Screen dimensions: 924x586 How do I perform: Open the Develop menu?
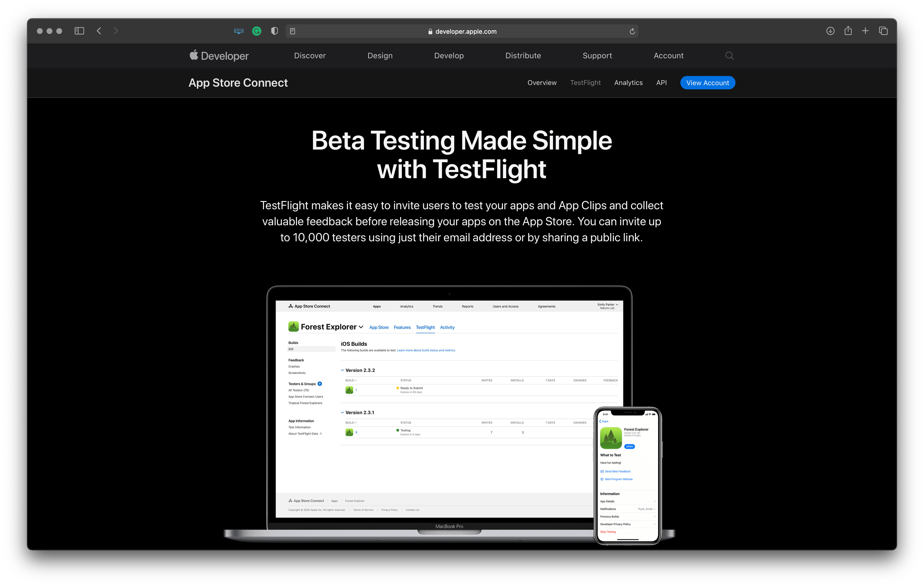click(449, 56)
